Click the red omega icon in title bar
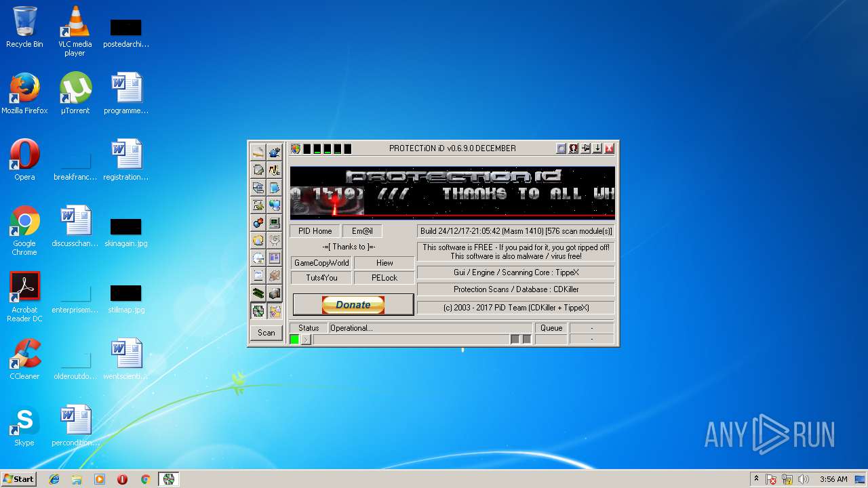The image size is (868, 488). coord(574,148)
